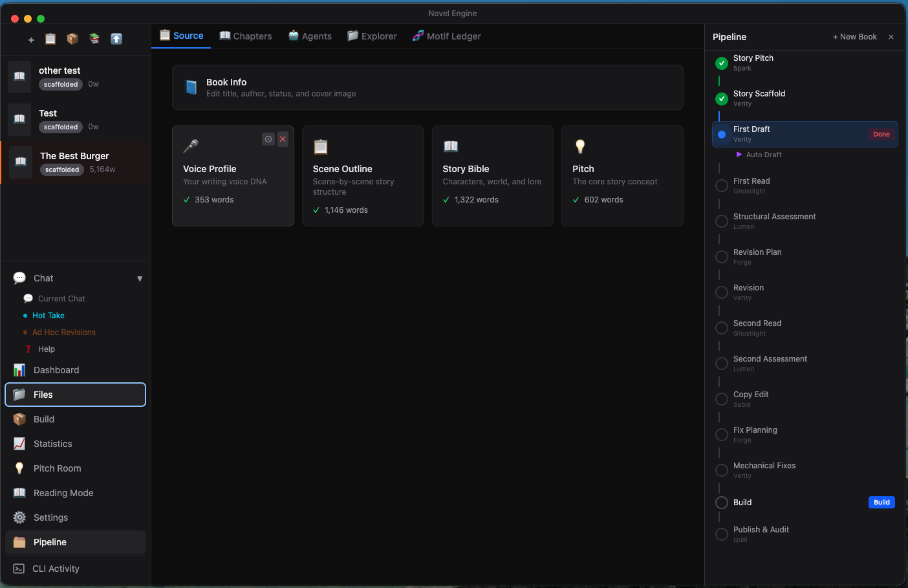Click the Chat speech bubble icon
Screen dimensions: 908x588
coord(19,278)
